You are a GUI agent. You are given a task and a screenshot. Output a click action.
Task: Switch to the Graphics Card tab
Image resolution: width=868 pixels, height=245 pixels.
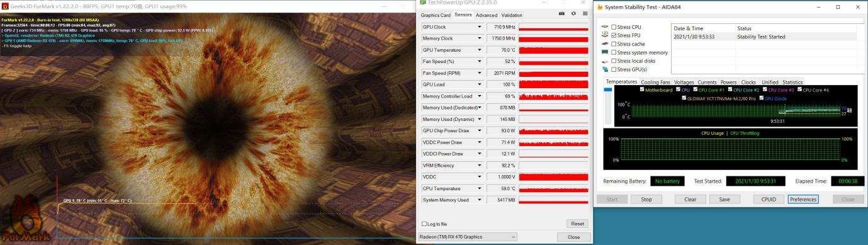tap(436, 14)
